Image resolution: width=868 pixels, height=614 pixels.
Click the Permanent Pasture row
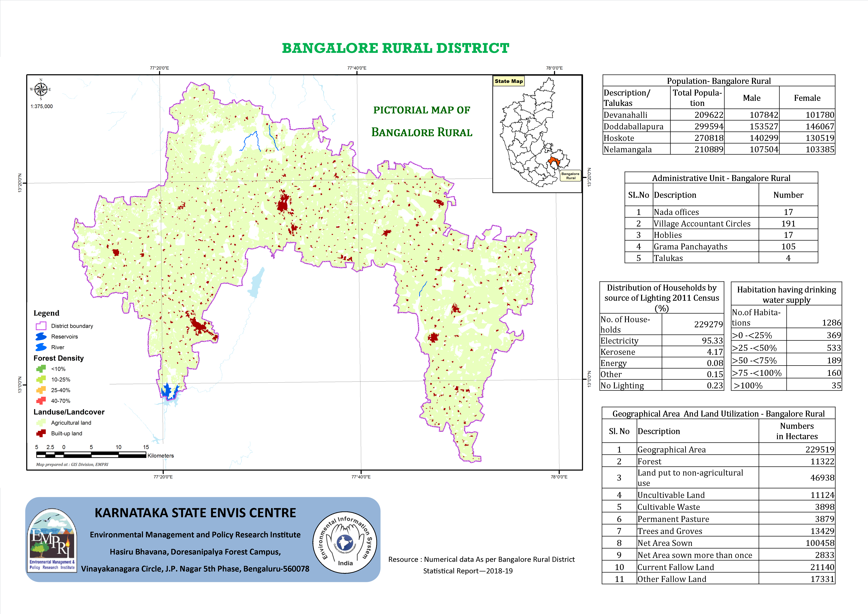tap(718, 519)
